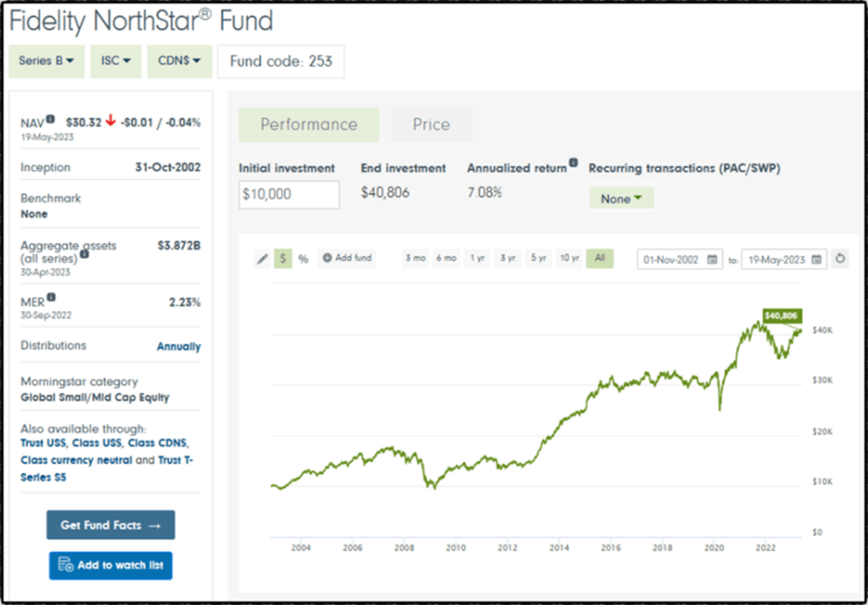Open the Trust US$ link
The height and width of the screenshot is (605, 868).
(x=43, y=443)
